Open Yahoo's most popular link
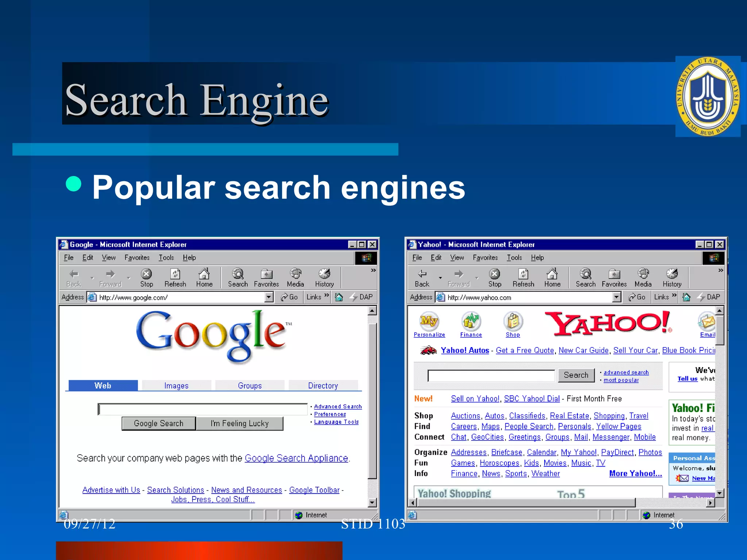747x560 pixels. point(621,380)
